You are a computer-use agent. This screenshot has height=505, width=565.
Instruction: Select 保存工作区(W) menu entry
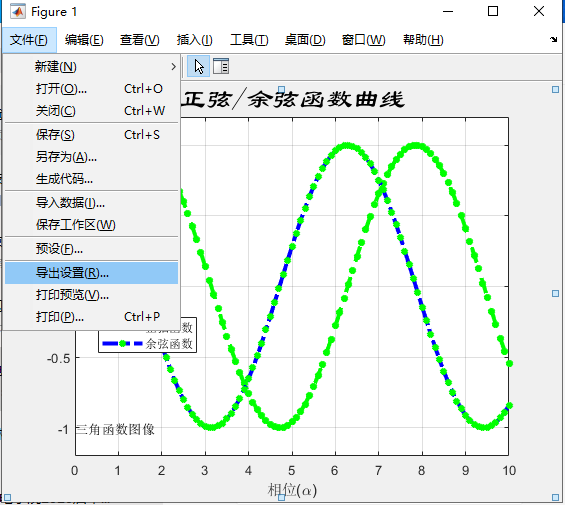[x=92, y=225]
